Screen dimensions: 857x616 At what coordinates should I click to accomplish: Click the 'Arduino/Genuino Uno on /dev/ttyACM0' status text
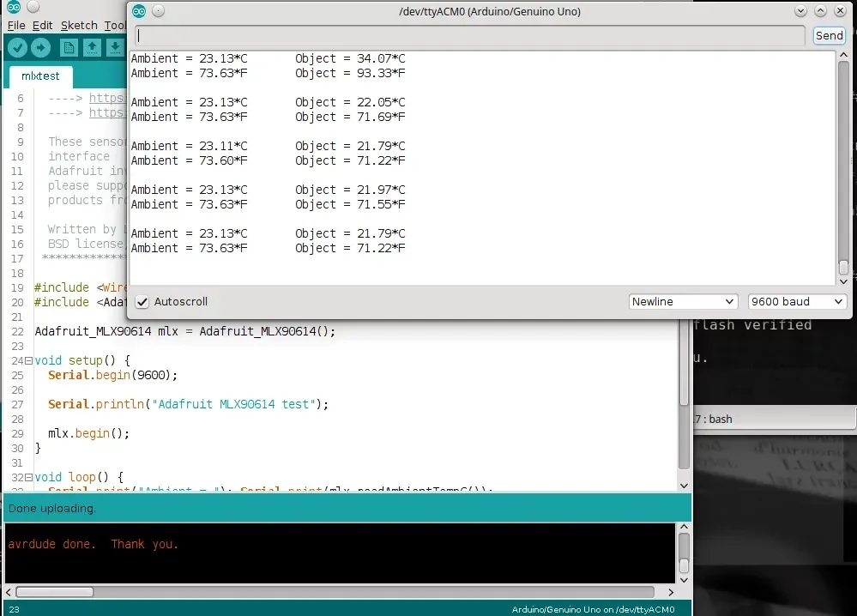pyautogui.click(x=593, y=609)
